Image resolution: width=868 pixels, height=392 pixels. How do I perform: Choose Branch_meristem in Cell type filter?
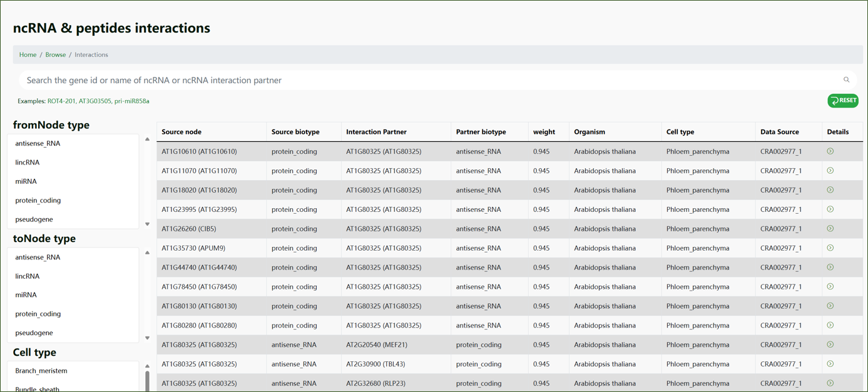41,371
